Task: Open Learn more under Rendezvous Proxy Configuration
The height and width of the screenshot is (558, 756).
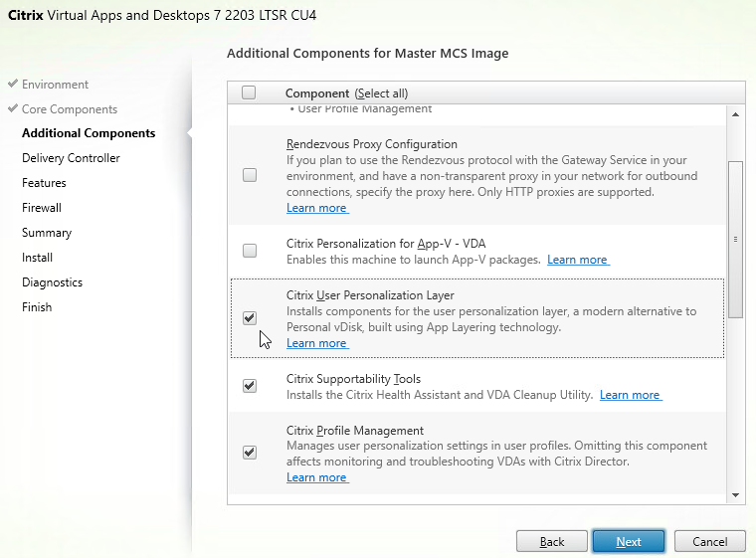Action: (316, 208)
